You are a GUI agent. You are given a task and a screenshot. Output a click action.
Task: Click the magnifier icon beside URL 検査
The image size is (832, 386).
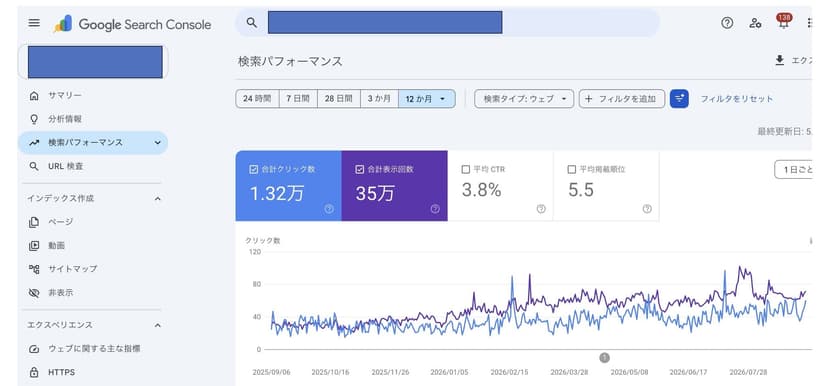(x=34, y=166)
